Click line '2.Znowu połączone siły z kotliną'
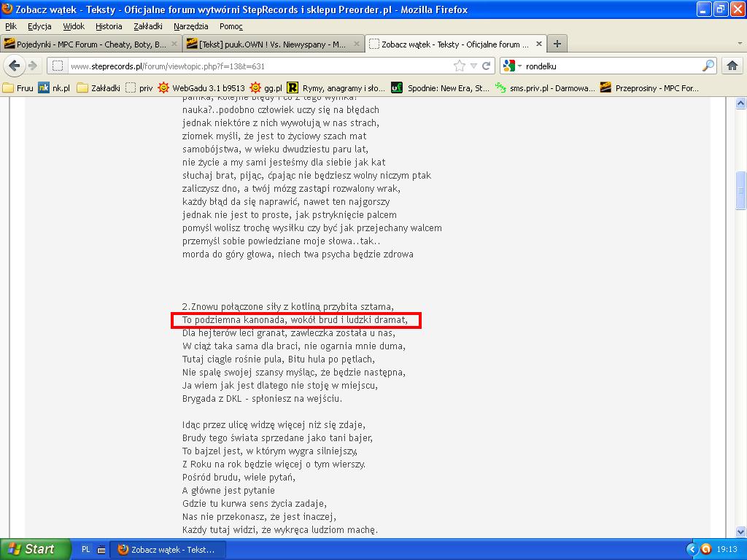 [287, 306]
